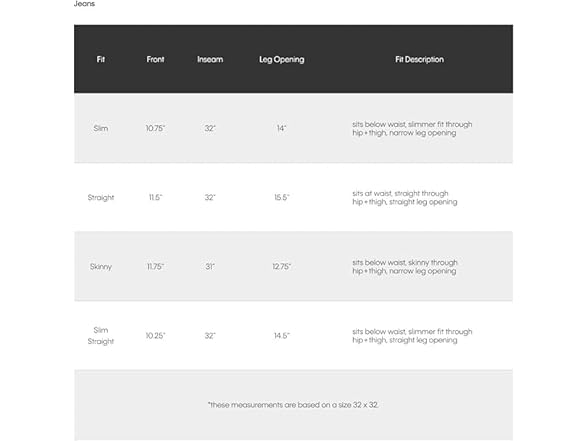Image resolution: width=588 pixels, height=441 pixels.
Task: Click the Leg Opening column header
Action: tap(282, 60)
